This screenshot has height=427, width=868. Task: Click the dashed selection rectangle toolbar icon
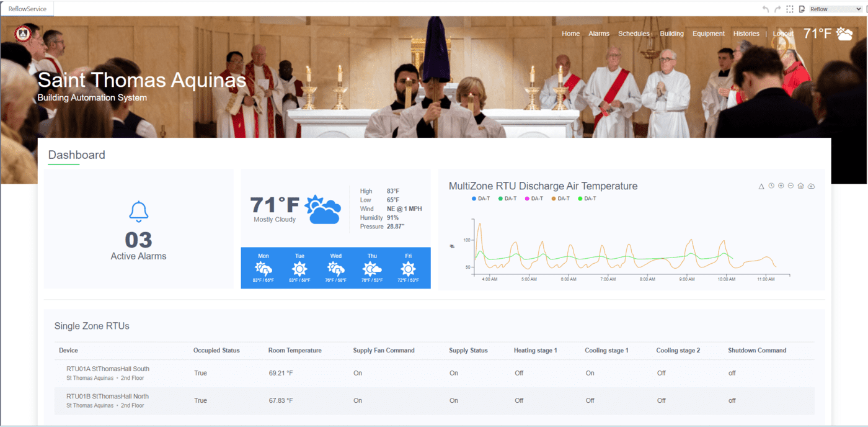pyautogui.click(x=790, y=9)
